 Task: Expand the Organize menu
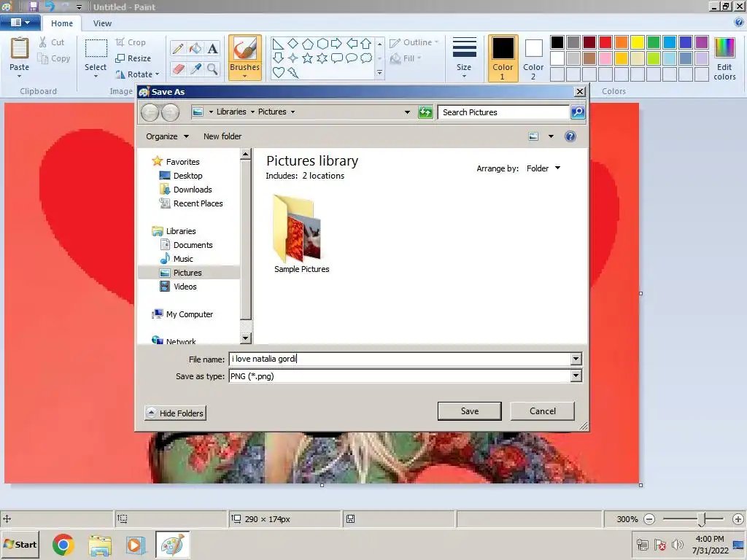[167, 136]
